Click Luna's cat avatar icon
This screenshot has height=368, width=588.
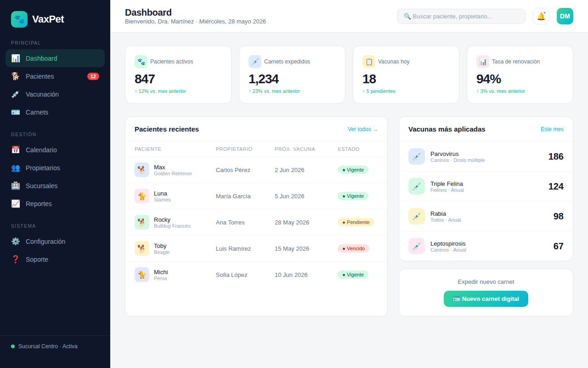(142, 196)
